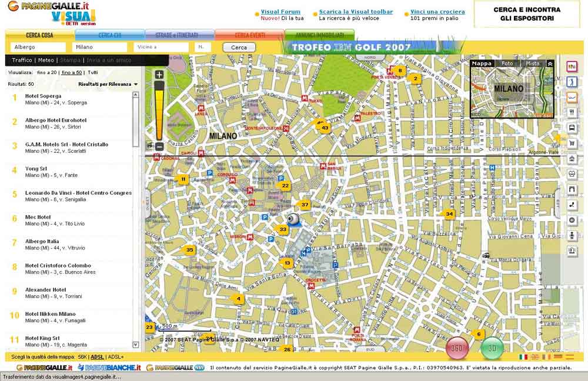588x381 pixels.
Task: Click the shopping cart icon in sidebar
Action: pos(572,143)
